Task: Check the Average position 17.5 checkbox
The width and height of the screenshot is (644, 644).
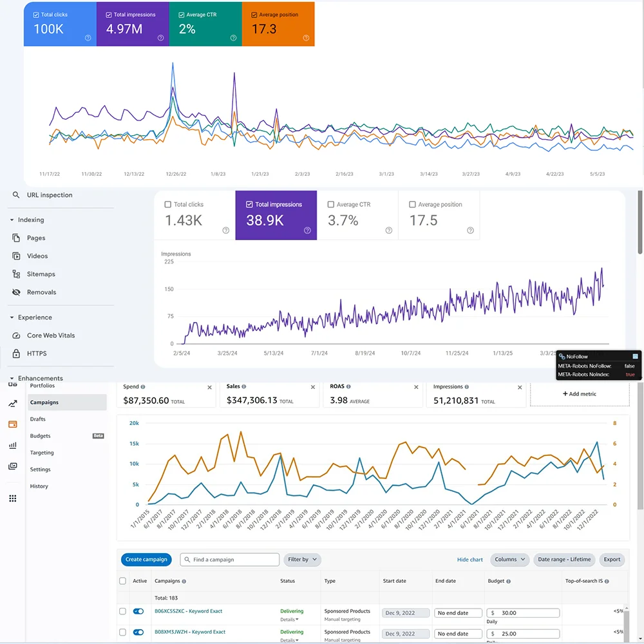Action: click(412, 205)
